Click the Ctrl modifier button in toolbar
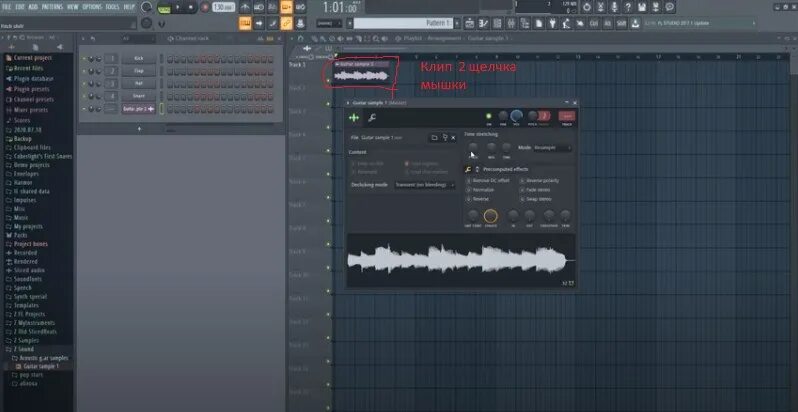Screen dimensions: 798x412 (x=594, y=23)
